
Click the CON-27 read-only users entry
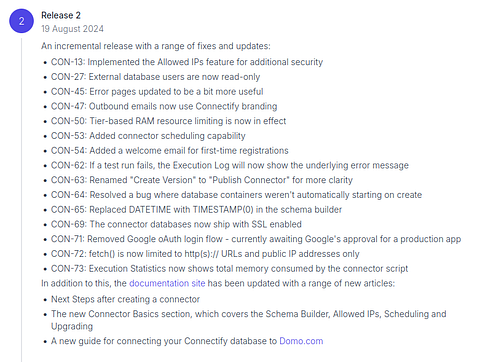click(x=155, y=77)
